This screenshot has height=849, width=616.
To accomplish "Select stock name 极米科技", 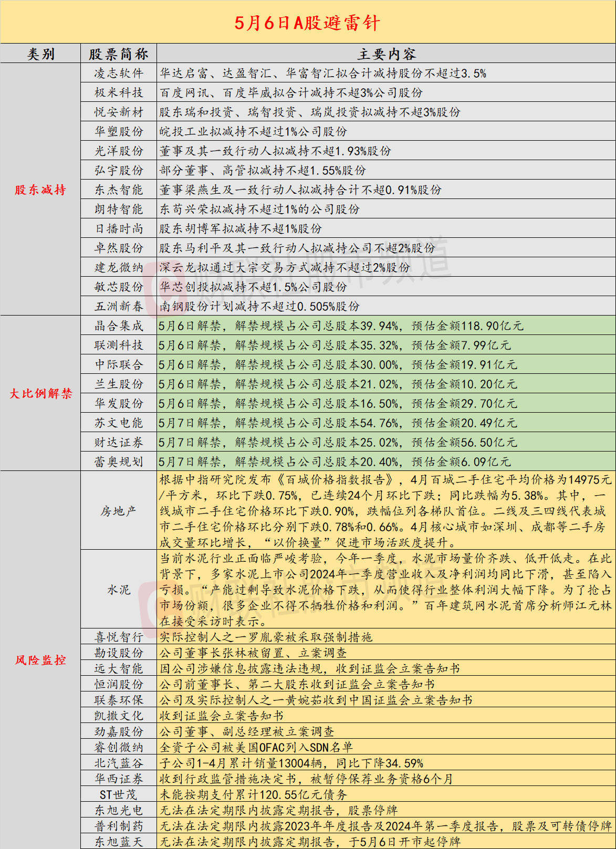I will (119, 93).
